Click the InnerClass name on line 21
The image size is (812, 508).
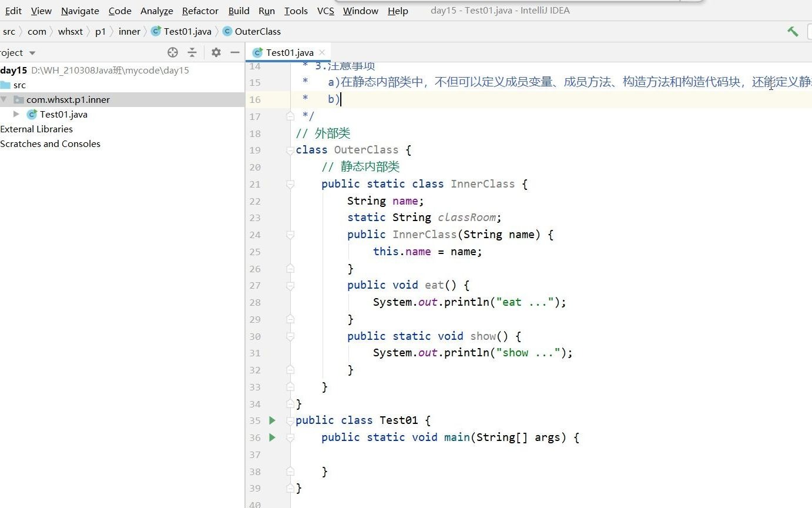tap(482, 184)
